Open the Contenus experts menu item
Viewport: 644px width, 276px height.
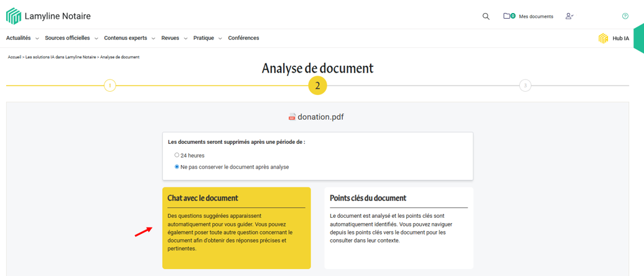pos(125,38)
